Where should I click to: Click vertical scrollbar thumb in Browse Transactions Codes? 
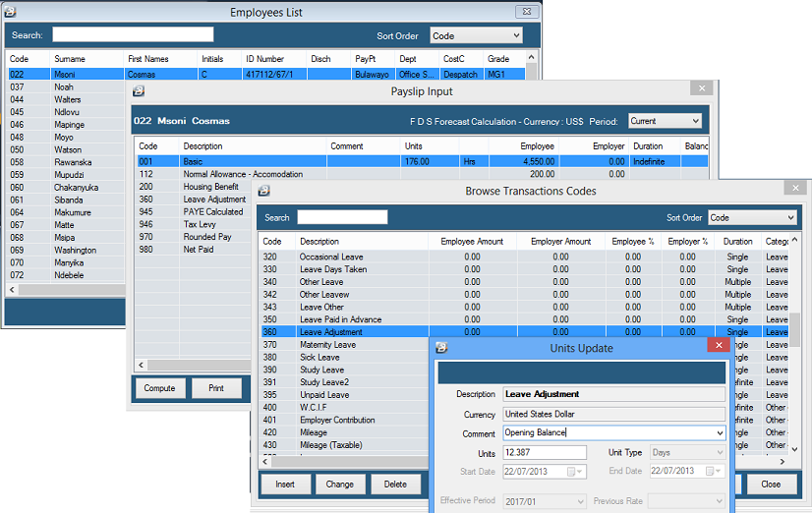pos(794,329)
